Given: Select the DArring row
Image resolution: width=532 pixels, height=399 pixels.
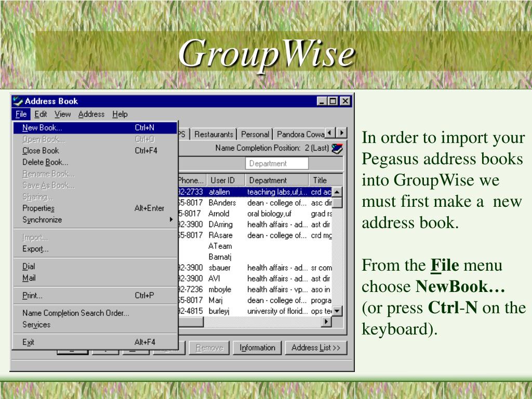Looking at the screenshot, I should point(255,224).
